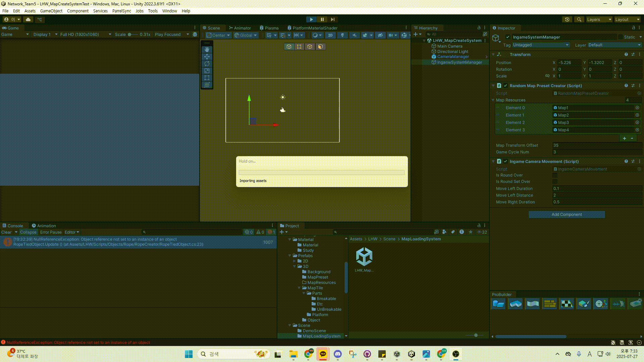The height and width of the screenshot is (362, 644).
Task: Open the Tag Untagged dropdown
Action: [541, 45]
